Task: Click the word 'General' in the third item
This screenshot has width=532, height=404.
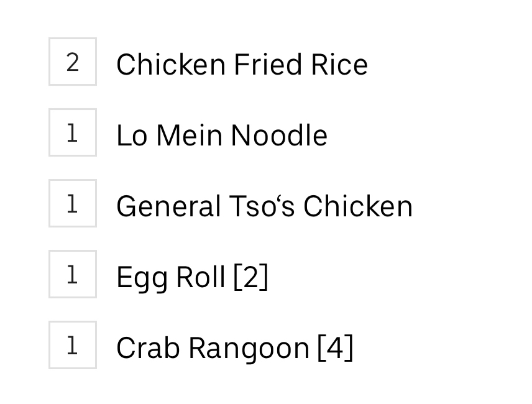Action: [x=168, y=206]
